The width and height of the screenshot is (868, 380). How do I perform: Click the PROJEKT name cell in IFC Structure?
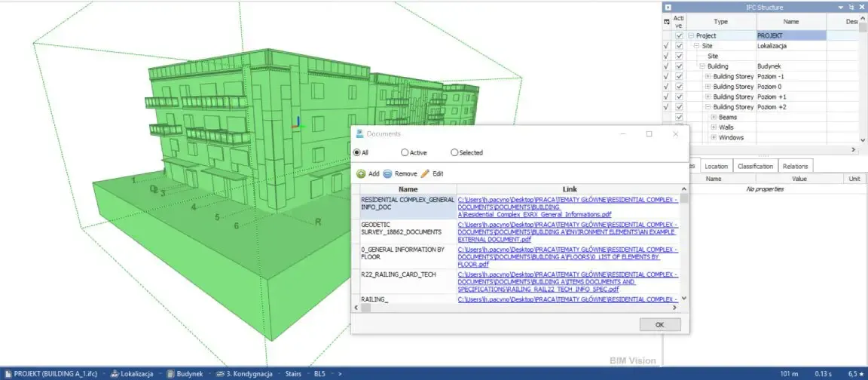point(792,35)
